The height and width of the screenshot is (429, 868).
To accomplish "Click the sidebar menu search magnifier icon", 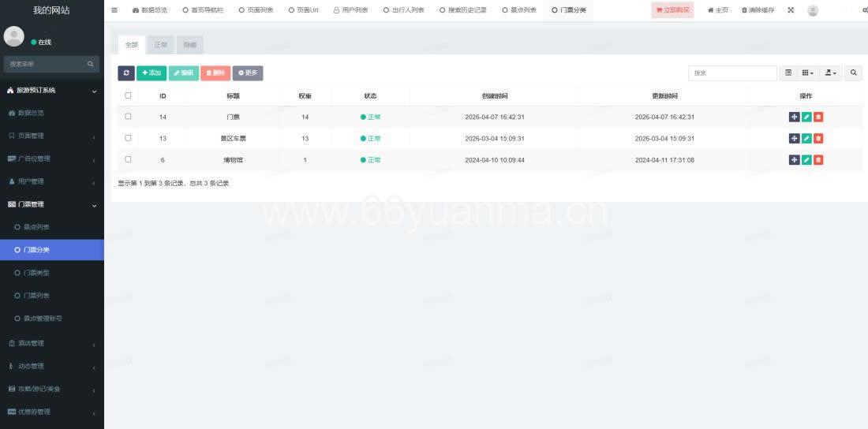I will (90, 64).
